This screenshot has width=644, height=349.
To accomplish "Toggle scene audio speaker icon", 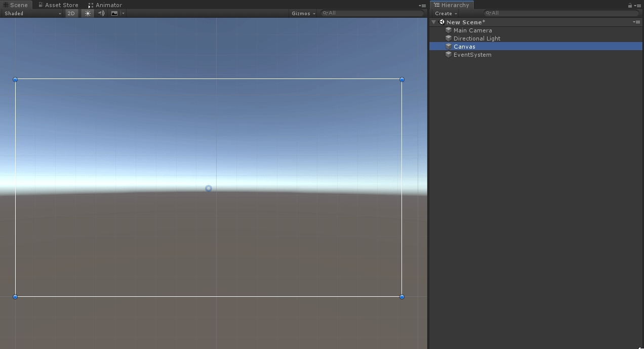I will pyautogui.click(x=101, y=13).
